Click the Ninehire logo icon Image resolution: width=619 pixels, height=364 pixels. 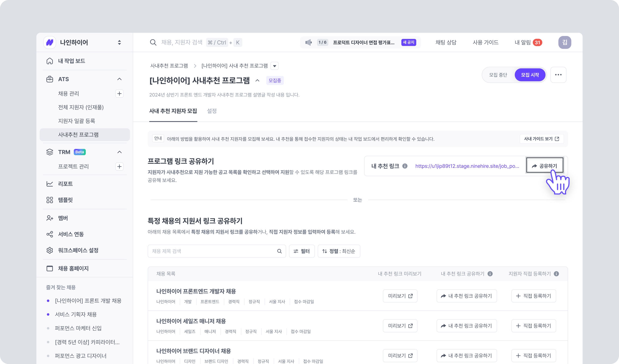pyautogui.click(x=50, y=42)
